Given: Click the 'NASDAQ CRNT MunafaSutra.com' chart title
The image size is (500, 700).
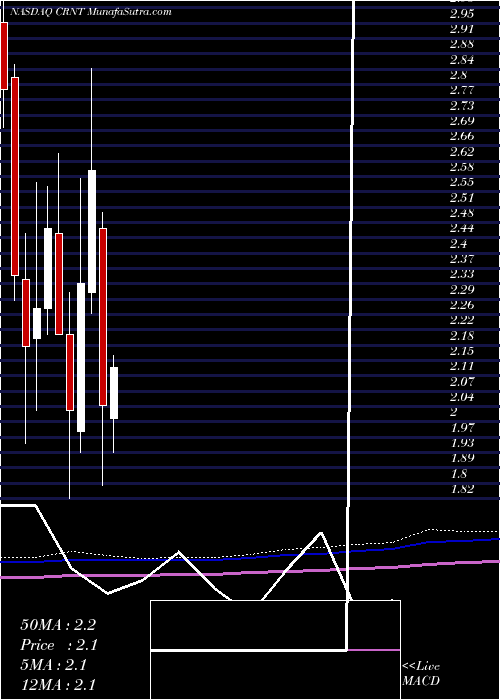Looking at the screenshot, I should point(89,12).
